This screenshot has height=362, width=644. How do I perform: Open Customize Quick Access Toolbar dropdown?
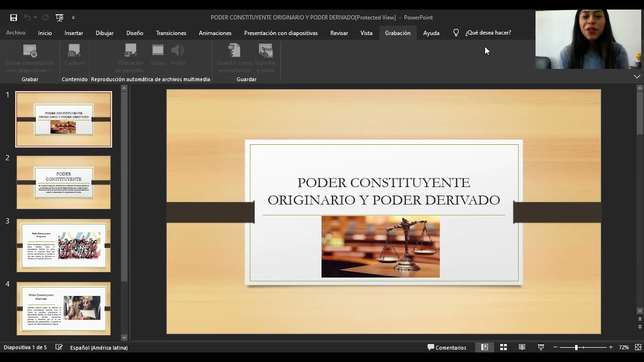pyautogui.click(x=73, y=18)
